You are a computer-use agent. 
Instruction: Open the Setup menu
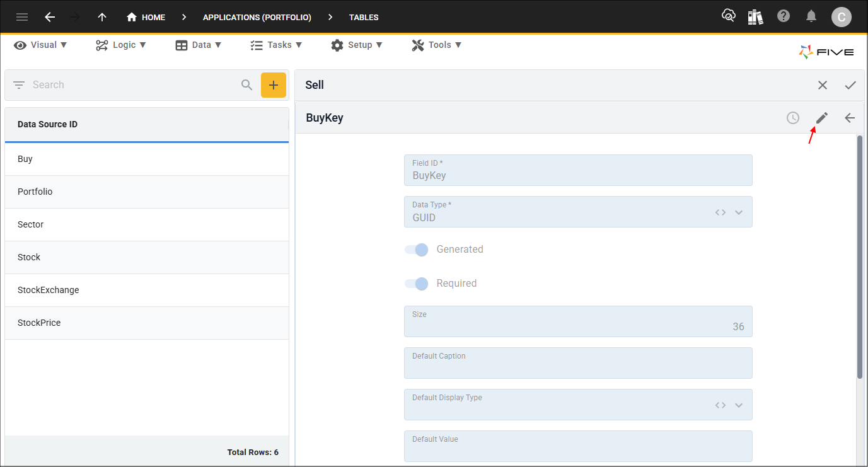tap(357, 45)
